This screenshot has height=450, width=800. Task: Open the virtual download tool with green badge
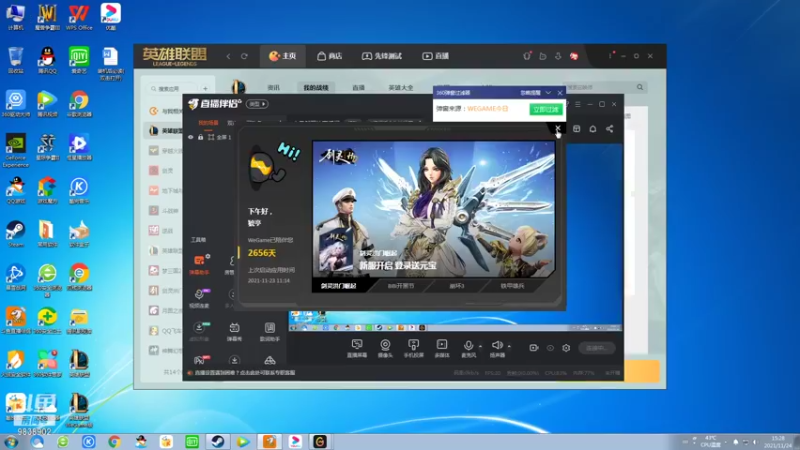coord(199,331)
